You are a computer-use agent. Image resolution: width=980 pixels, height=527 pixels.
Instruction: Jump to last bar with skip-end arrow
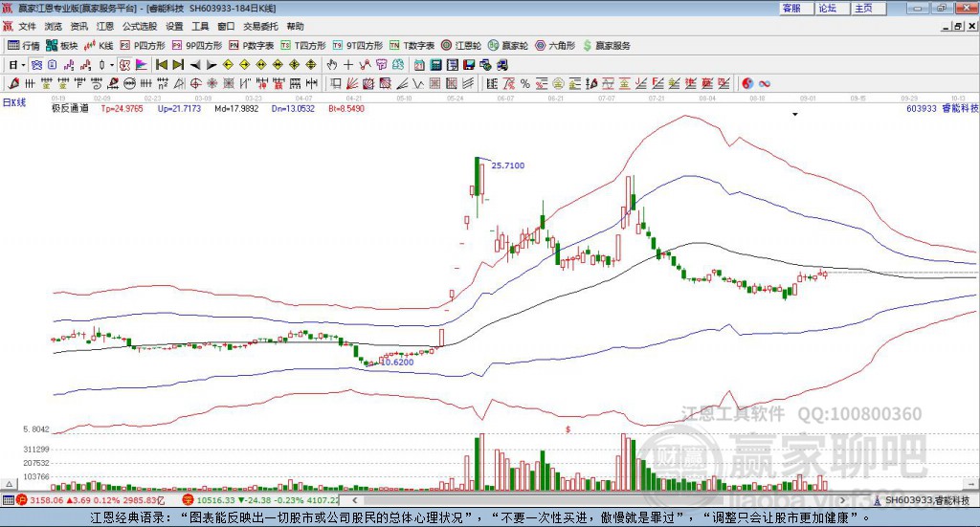pyautogui.click(x=178, y=65)
